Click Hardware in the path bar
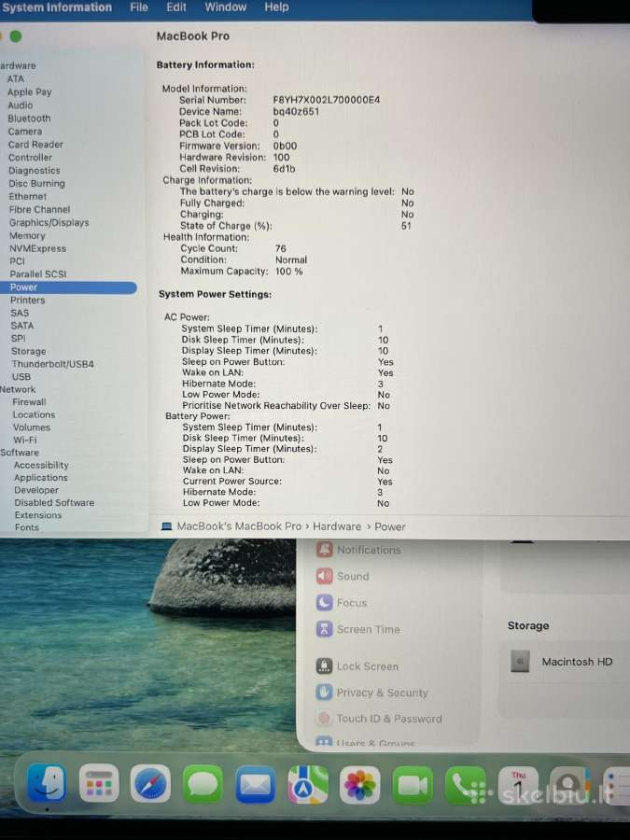 pos(337,526)
